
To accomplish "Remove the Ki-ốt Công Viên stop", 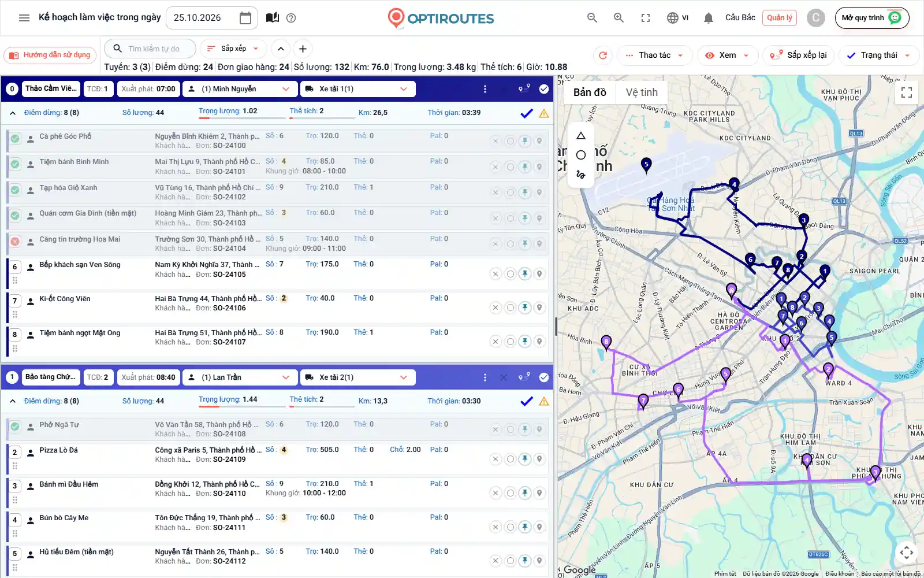I will 495,308.
